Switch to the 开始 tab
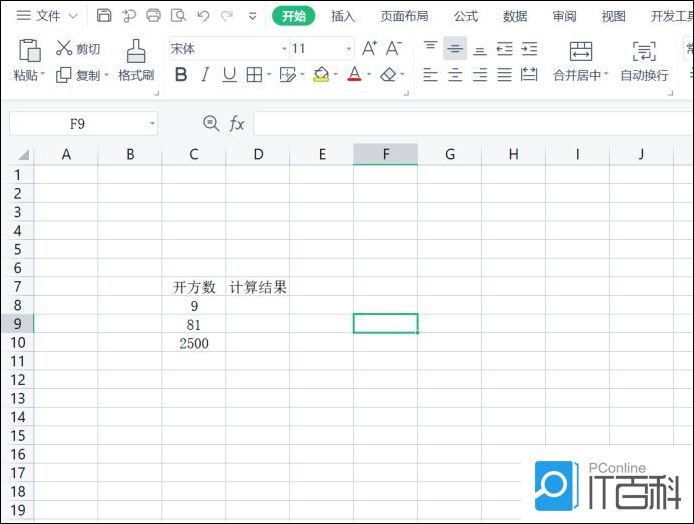The height and width of the screenshot is (524, 694). click(293, 16)
